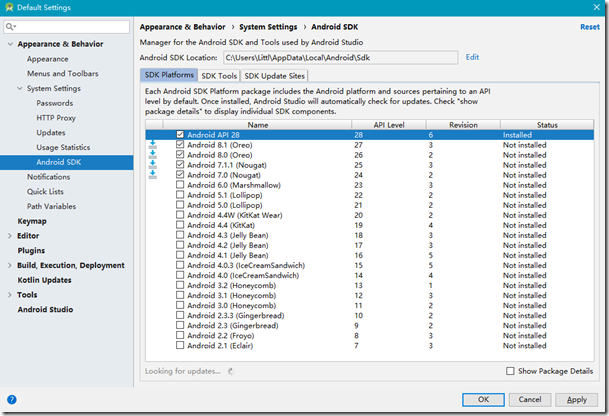This screenshot has height=416, width=609.
Task: Click the Android Studio icon in title bar
Action: (x=9, y=7)
